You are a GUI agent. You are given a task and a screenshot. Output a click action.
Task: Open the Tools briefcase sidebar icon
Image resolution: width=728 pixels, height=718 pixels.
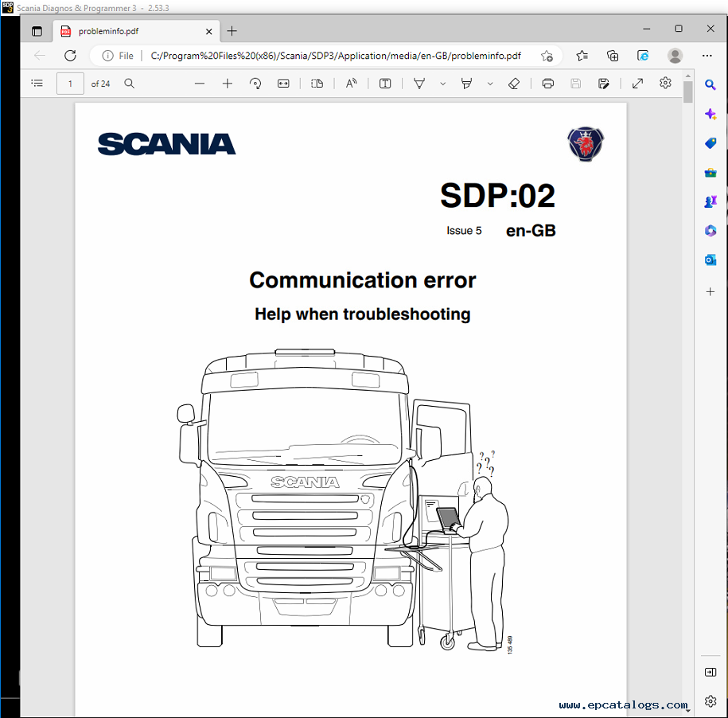(x=710, y=173)
